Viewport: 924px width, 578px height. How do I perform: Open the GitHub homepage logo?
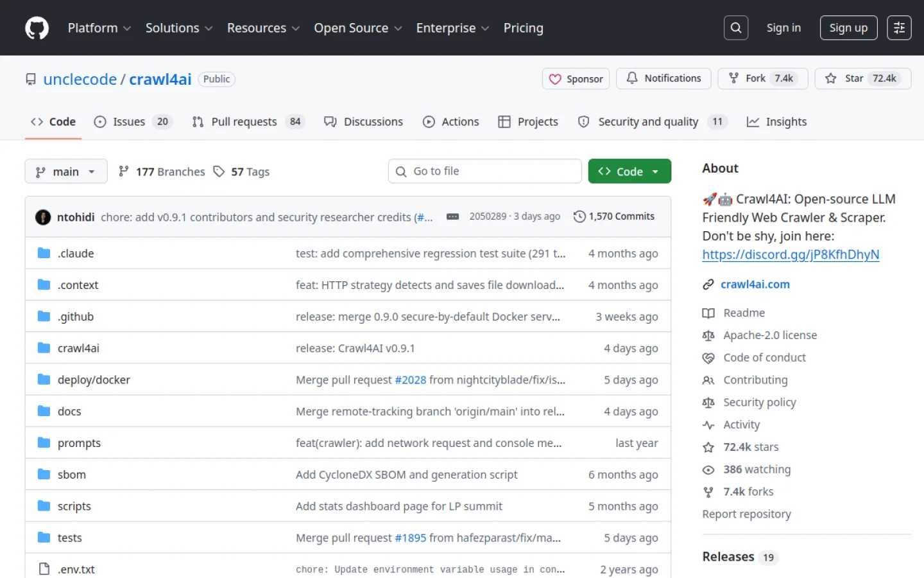pyautogui.click(x=37, y=28)
